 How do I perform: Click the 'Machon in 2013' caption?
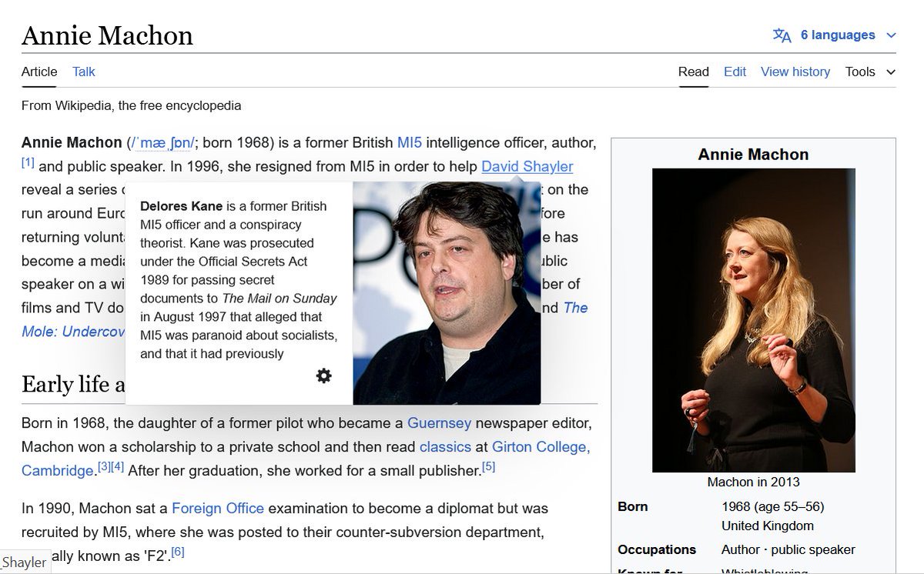point(754,482)
